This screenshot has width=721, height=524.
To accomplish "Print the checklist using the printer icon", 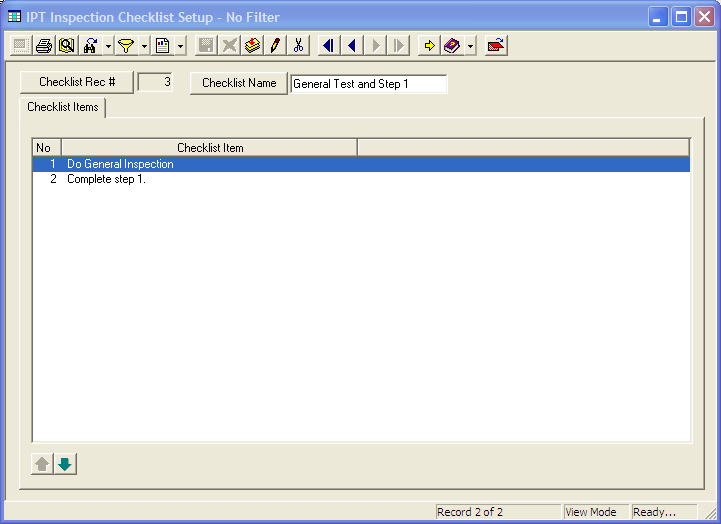I will [44, 46].
